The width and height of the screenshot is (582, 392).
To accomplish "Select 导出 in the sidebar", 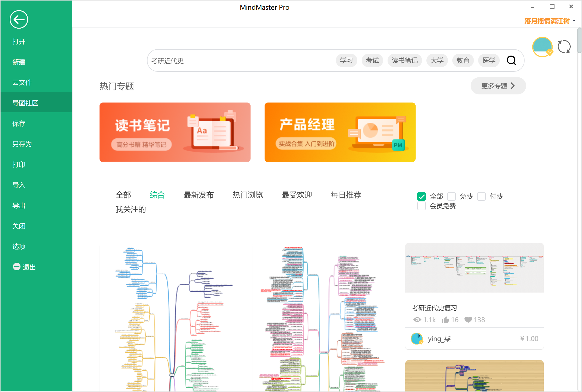I will pyautogui.click(x=36, y=206).
